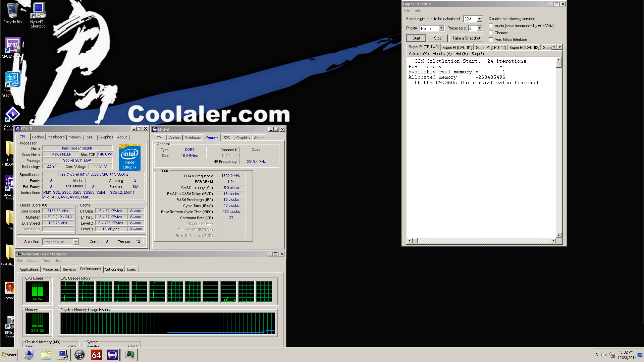Screen dimensions: 644x362
Task: Open Services tab in Task Manager
Action: pos(69,269)
